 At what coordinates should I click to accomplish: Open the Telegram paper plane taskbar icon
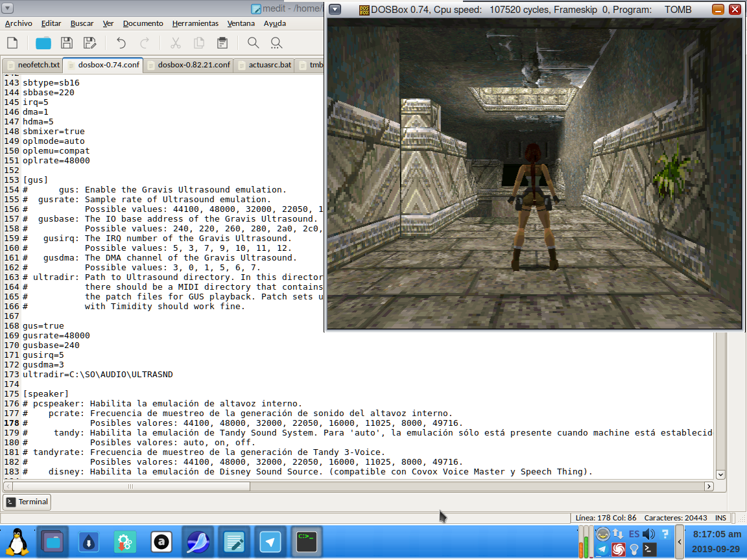pos(270,542)
